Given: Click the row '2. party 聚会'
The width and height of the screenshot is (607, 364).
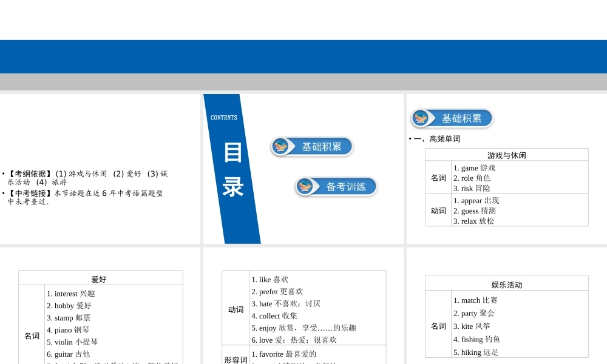Looking at the screenshot, I should pyautogui.click(x=474, y=313).
